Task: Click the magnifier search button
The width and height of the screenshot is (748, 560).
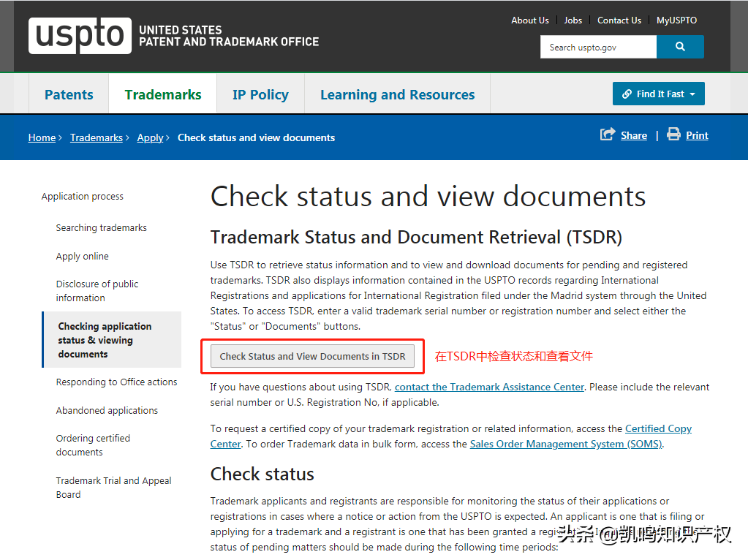Action: (680, 47)
